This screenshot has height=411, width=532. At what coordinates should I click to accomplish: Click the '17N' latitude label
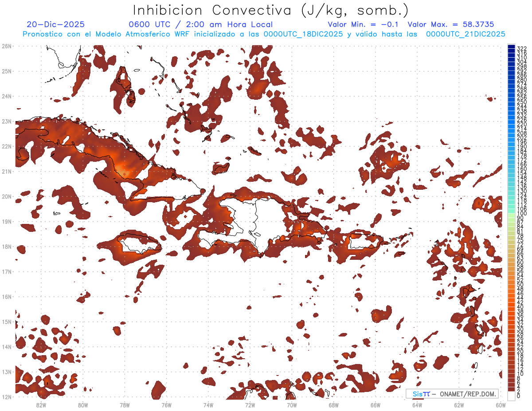(x=6, y=271)
